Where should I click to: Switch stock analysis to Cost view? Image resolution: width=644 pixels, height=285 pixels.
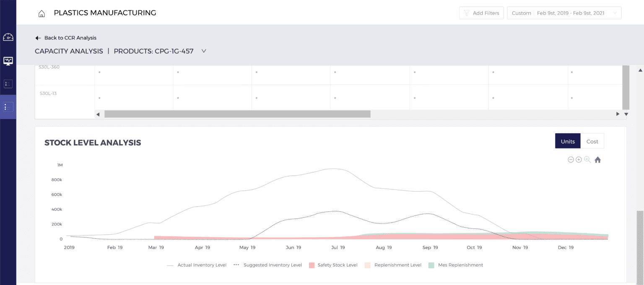592,141
